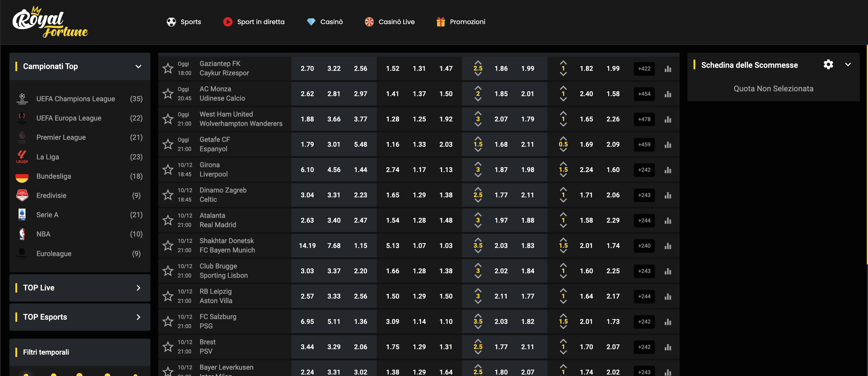Click the UEFA Champions League logo icon
The width and height of the screenshot is (868, 376).
(x=22, y=99)
